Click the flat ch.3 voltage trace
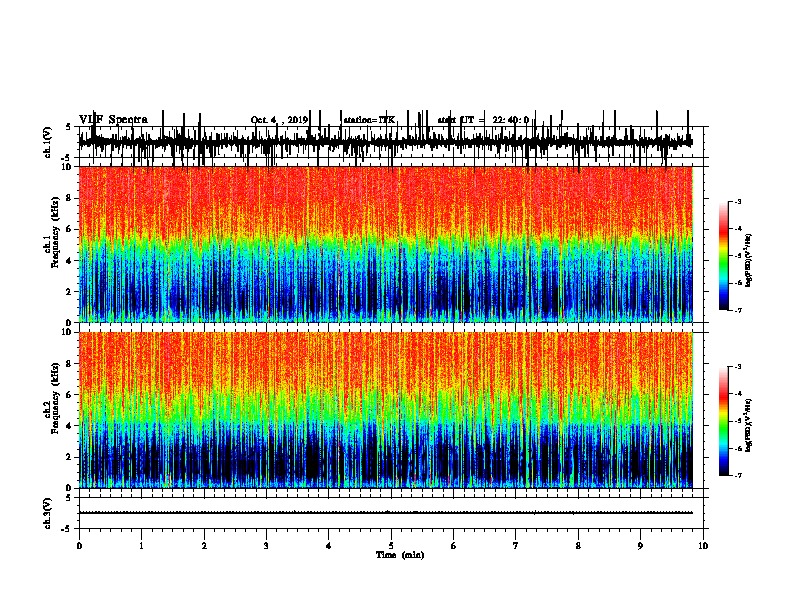792x612 pixels. point(386,513)
